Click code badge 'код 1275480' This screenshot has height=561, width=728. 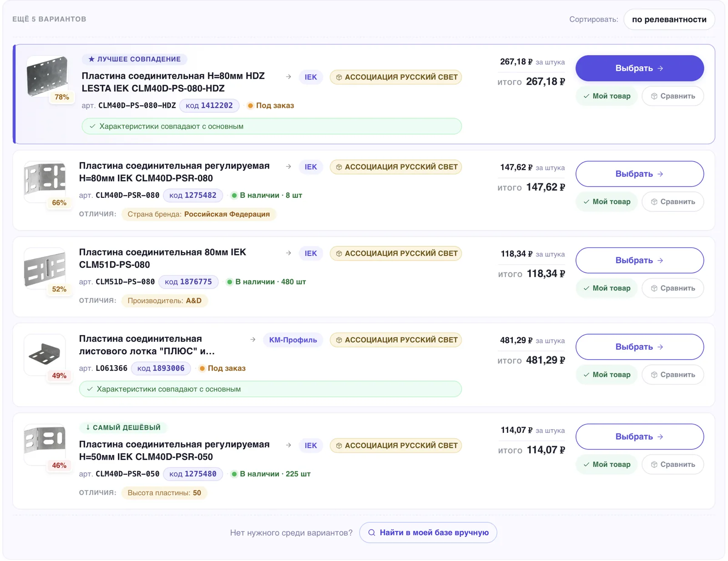click(x=193, y=474)
